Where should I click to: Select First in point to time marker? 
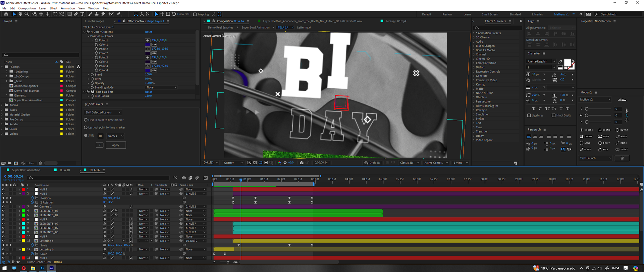coord(86,120)
